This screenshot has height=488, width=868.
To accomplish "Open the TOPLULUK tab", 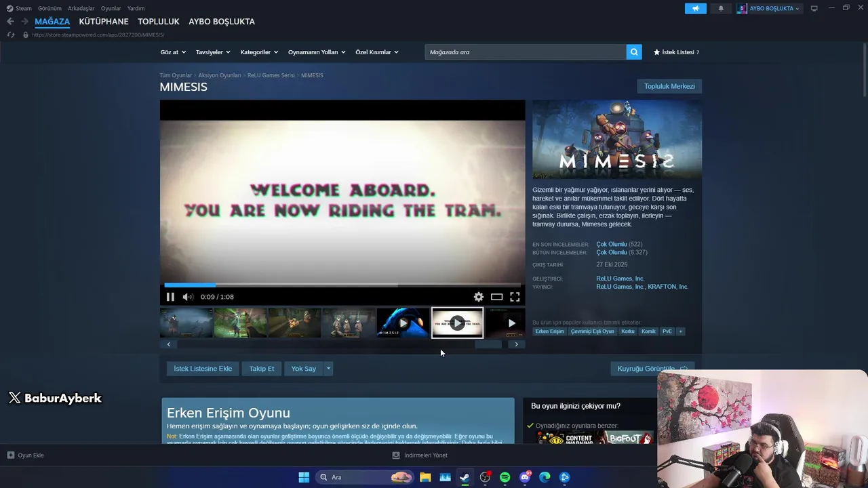I will (159, 22).
